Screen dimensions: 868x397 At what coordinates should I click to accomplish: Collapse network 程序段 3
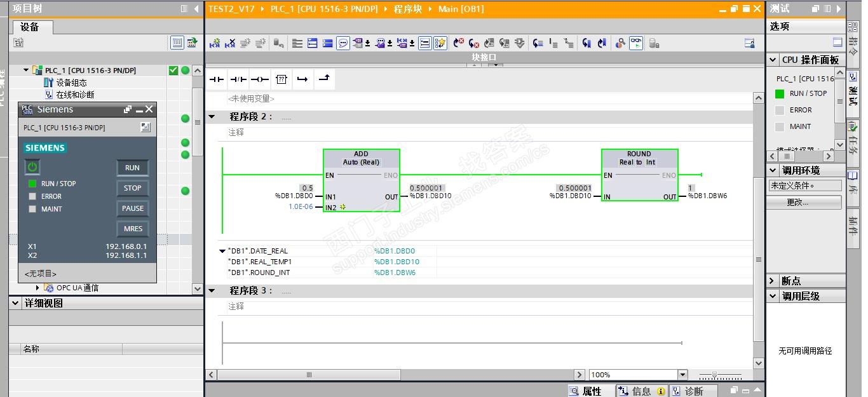212,291
